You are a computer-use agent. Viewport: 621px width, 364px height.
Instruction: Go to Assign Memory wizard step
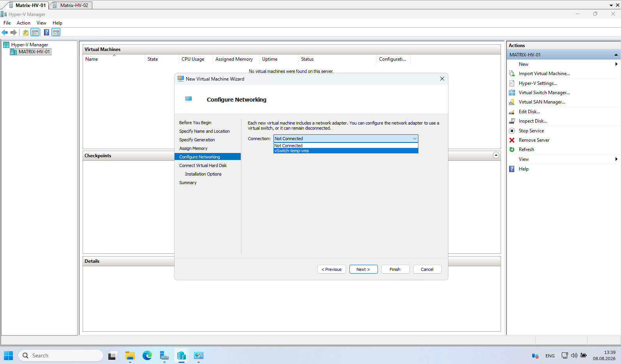click(x=193, y=148)
